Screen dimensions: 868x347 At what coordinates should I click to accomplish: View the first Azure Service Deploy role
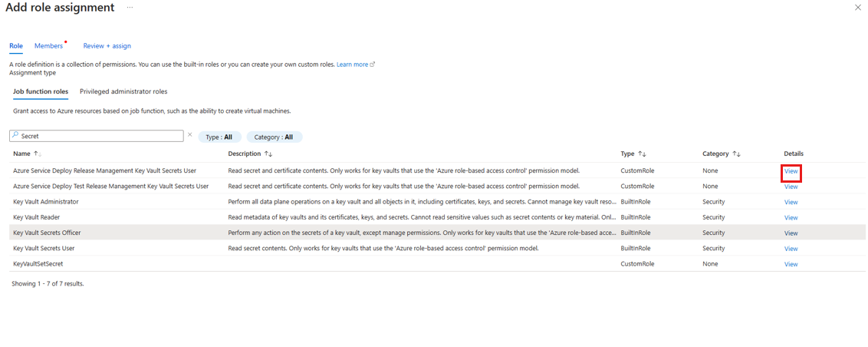coord(791,171)
